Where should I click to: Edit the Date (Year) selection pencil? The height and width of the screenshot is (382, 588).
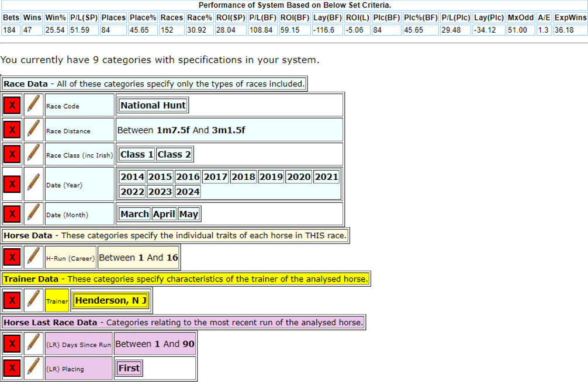click(x=33, y=183)
